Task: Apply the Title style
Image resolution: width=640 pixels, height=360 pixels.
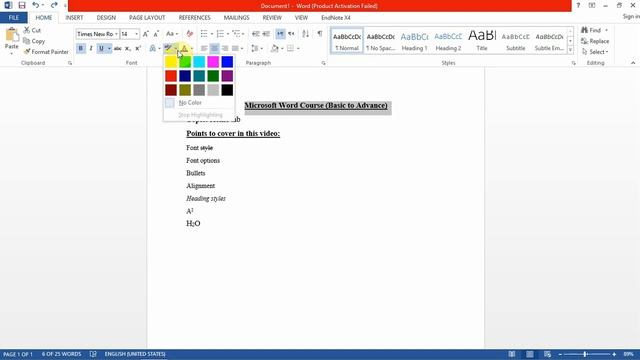Action: pos(482,41)
